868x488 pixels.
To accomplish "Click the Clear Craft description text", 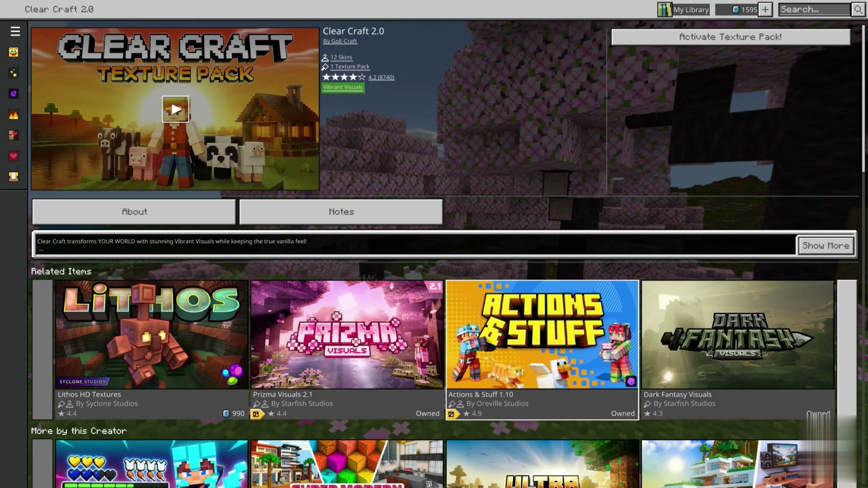I will (172, 241).
